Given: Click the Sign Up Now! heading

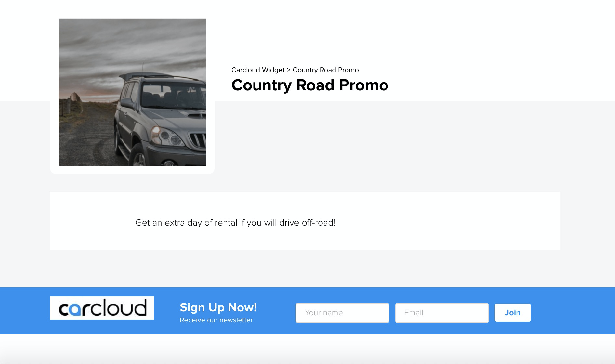Looking at the screenshot, I should (218, 307).
